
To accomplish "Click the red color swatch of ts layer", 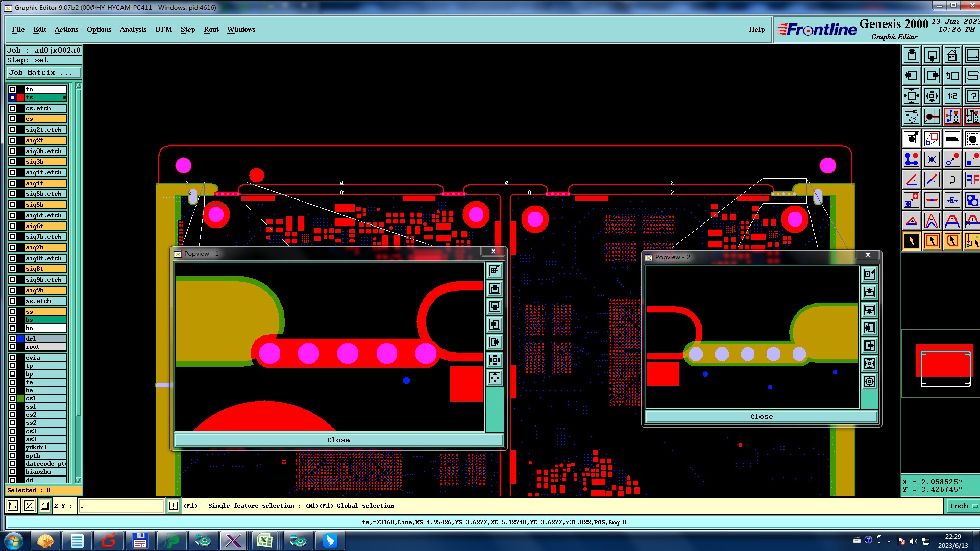I will coord(20,97).
